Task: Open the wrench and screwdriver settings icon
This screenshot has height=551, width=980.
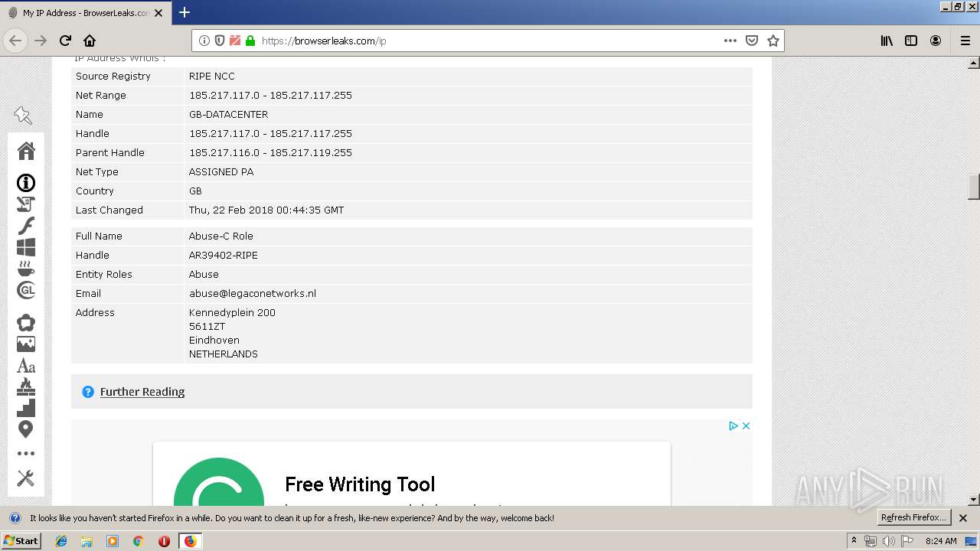Action: point(26,478)
